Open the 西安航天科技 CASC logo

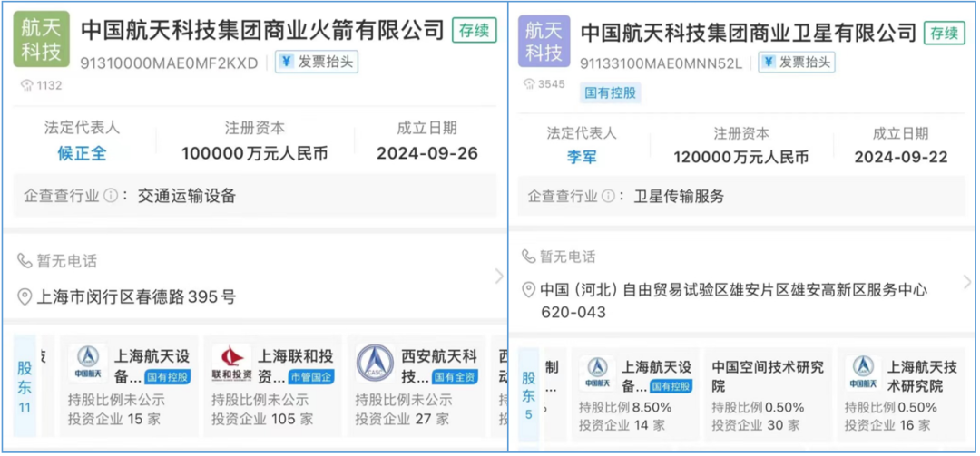coord(375,364)
